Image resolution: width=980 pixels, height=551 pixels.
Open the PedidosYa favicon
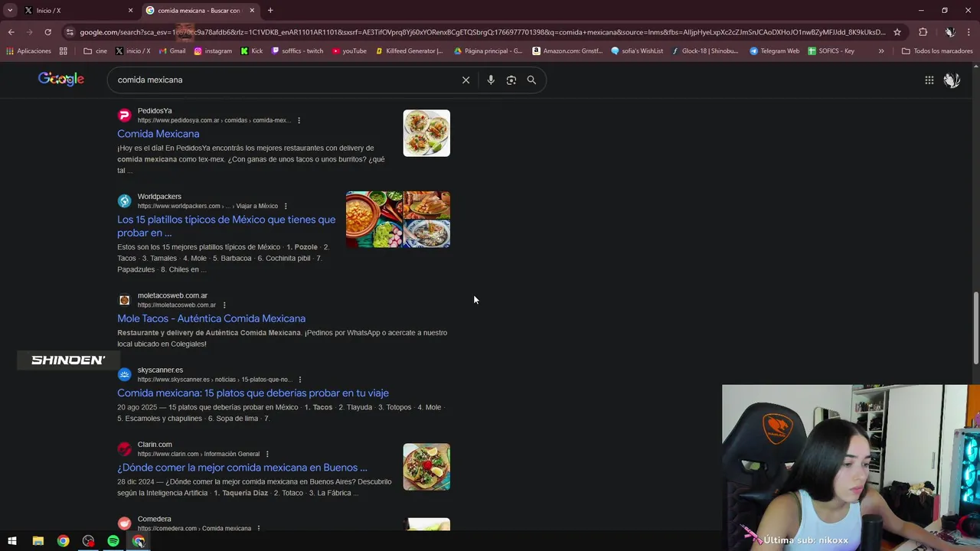[x=124, y=116]
